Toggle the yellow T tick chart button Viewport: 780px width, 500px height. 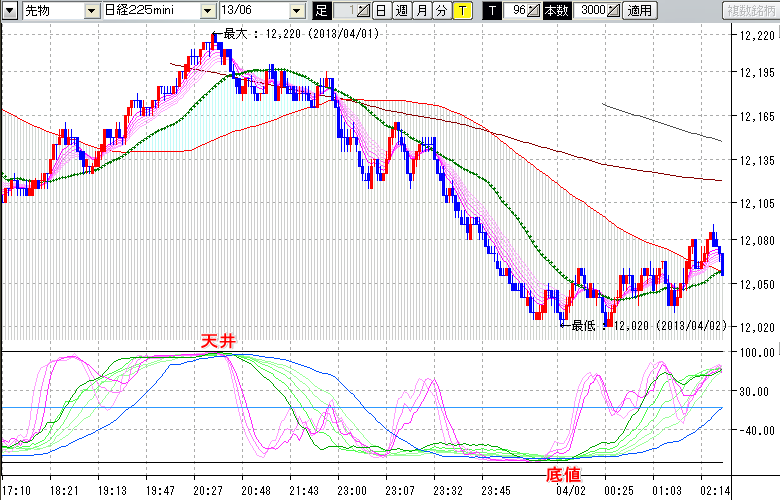coord(462,11)
